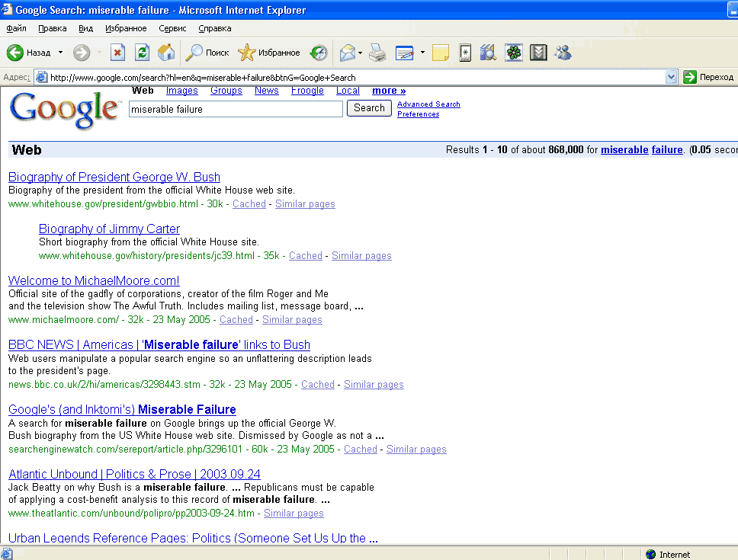This screenshot has width=738, height=560.
Task: Click 'miserable' definition link in results bar
Action: point(624,150)
